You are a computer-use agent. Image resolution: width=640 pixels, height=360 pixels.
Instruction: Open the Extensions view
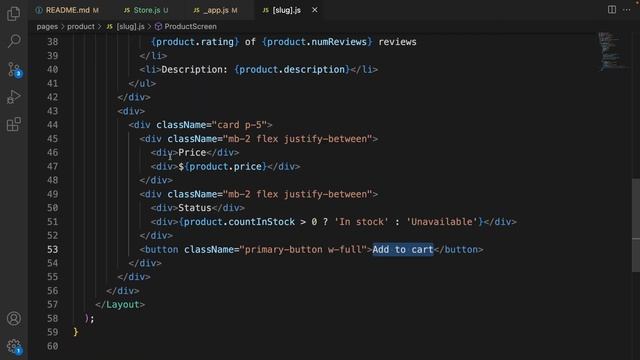pos(13,124)
